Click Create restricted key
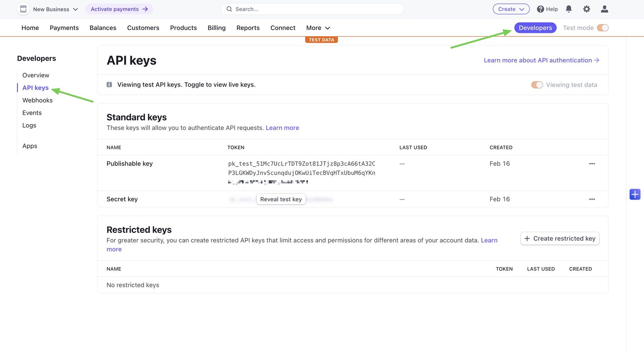Image resolution: width=644 pixels, height=352 pixels. tap(560, 238)
